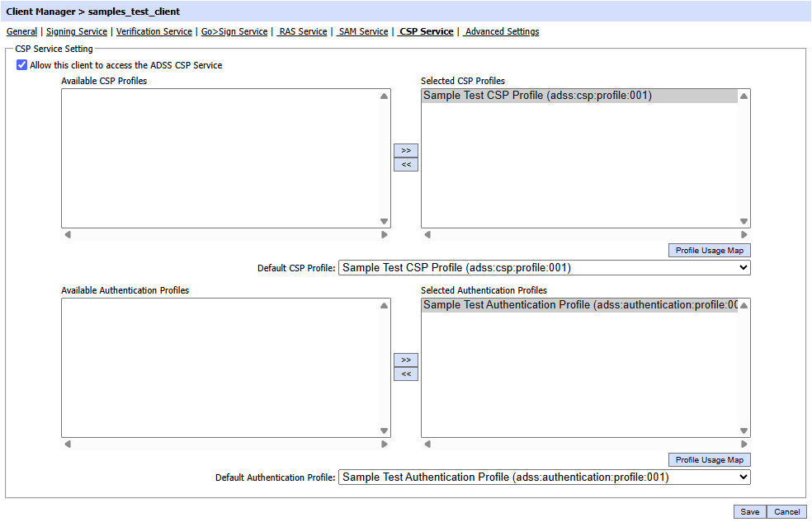Open Profile Usage Map for CSP Profiles
812x522 pixels.
click(709, 250)
